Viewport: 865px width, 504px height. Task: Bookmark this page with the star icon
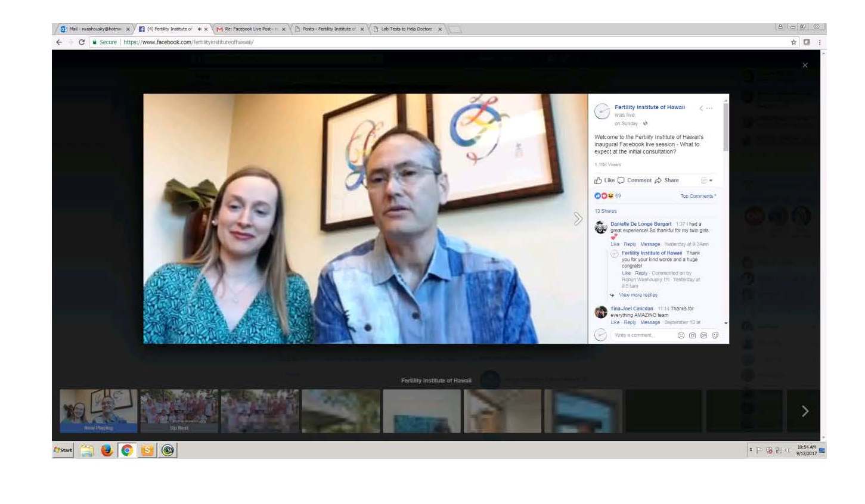click(x=793, y=42)
